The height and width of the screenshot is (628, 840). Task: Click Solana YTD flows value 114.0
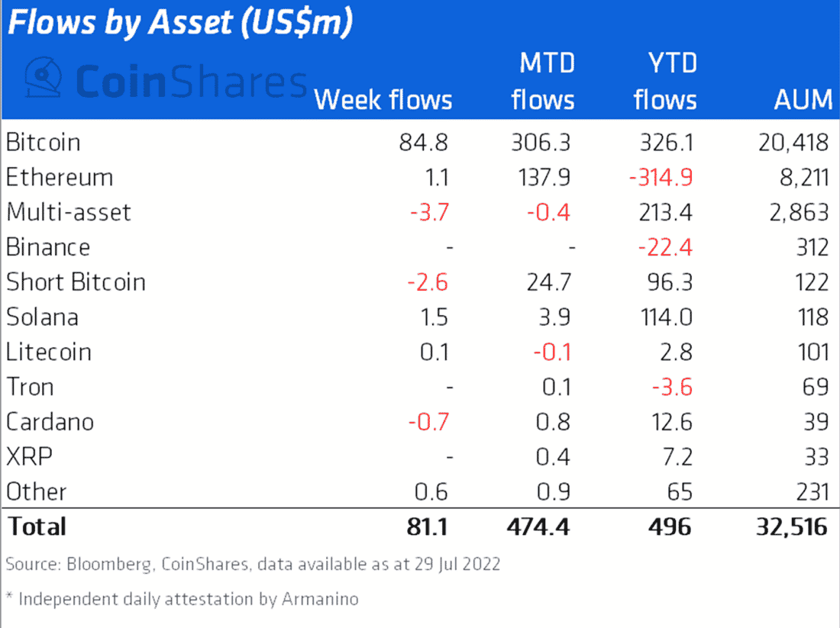(x=667, y=317)
